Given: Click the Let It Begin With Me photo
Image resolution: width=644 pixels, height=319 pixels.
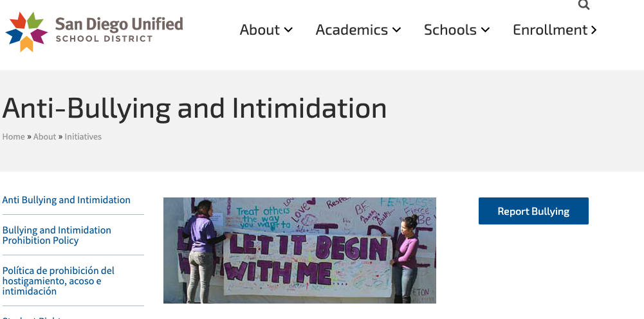Looking at the screenshot, I should (x=299, y=250).
